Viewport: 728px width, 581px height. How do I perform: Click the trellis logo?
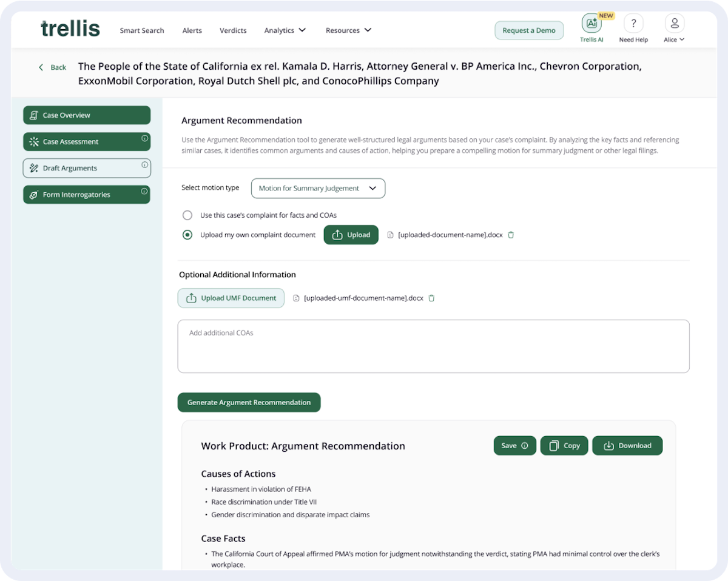click(x=70, y=29)
